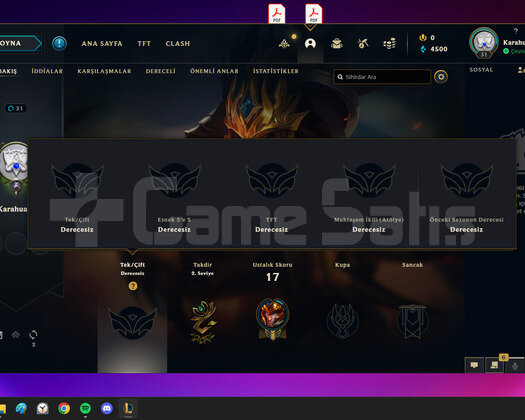Screen dimensions: 525x420
Task: Open the collection backpack icon
Action: [x=336, y=44]
